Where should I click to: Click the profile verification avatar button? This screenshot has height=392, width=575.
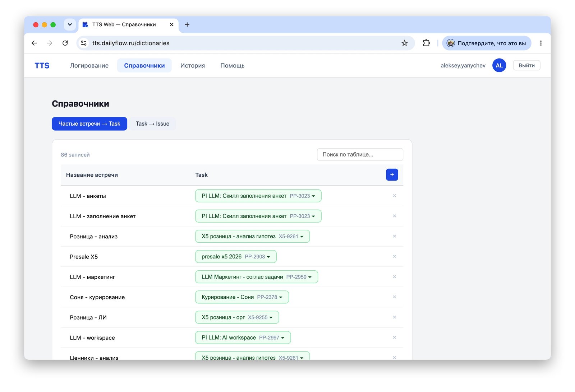[x=487, y=43]
